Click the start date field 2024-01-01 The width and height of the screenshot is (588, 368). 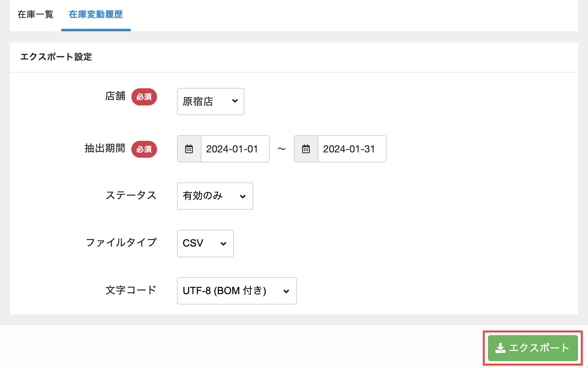[235, 149]
